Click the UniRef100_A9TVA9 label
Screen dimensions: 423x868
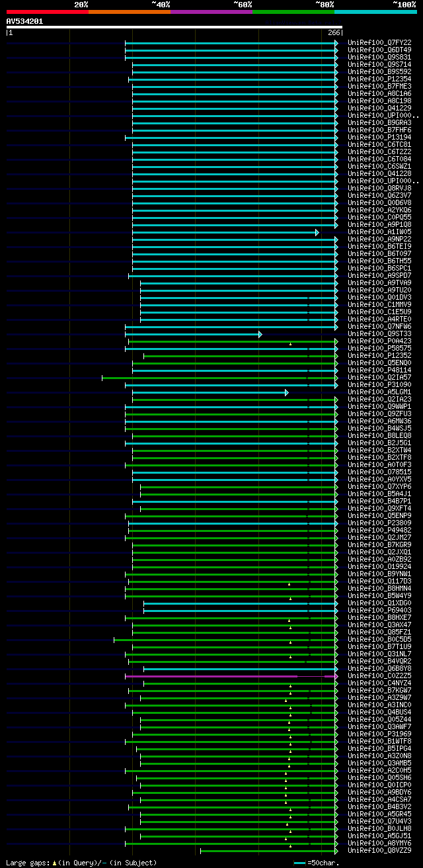pyautogui.click(x=380, y=282)
